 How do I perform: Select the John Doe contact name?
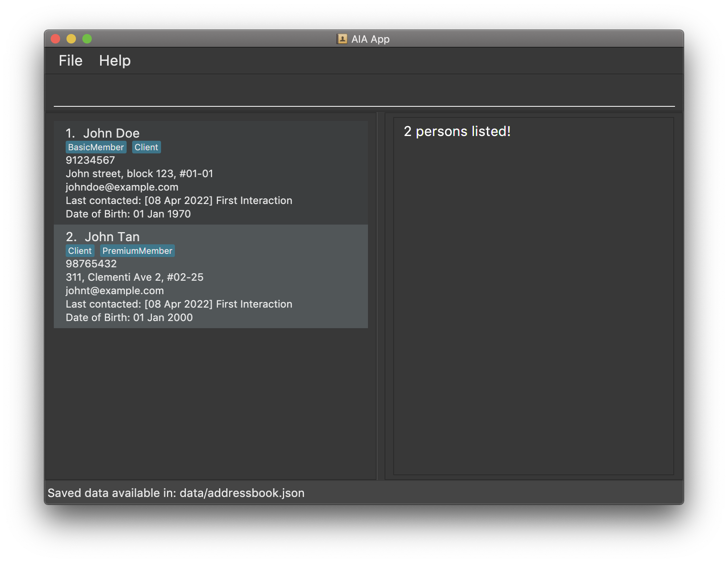[x=111, y=133]
